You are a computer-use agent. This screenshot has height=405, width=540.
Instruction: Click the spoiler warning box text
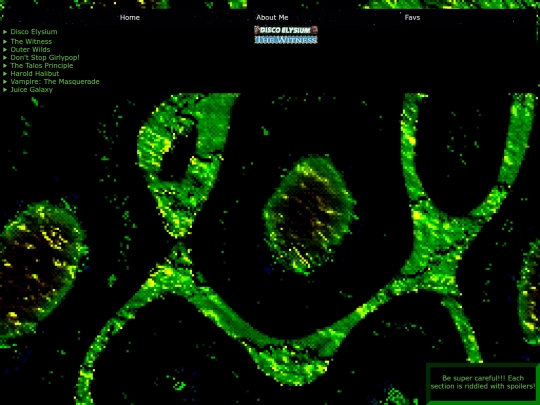click(x=483, y=382)
